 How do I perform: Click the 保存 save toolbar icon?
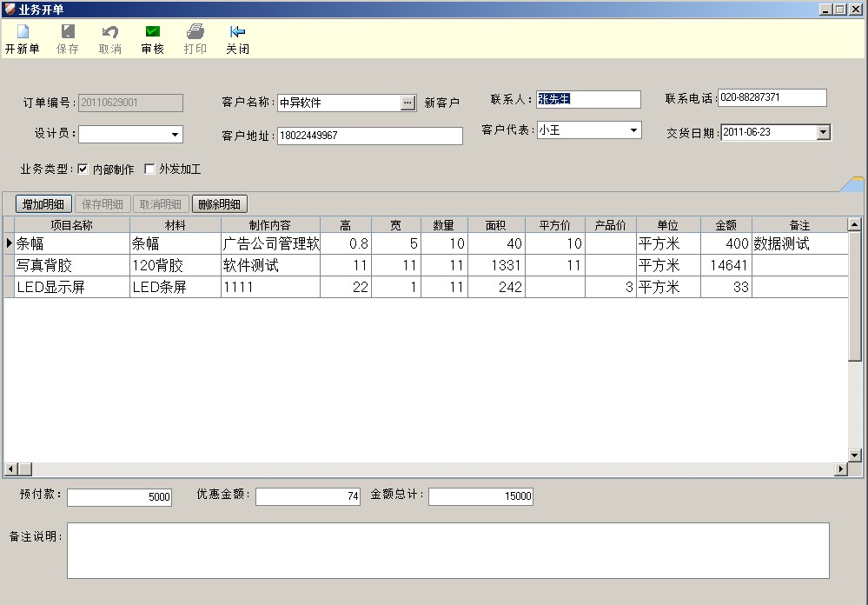click(x=68, y=32)
